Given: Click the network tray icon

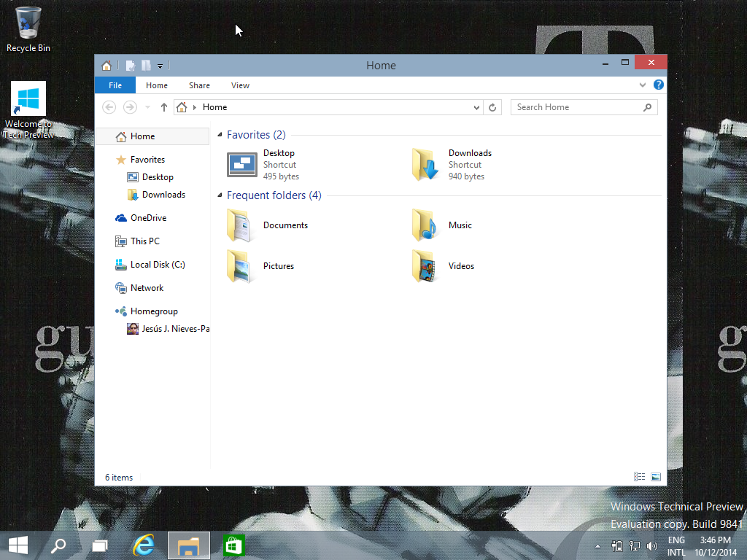Looking at the screenshot, I should pyautogui.click(x=634, y=546).
